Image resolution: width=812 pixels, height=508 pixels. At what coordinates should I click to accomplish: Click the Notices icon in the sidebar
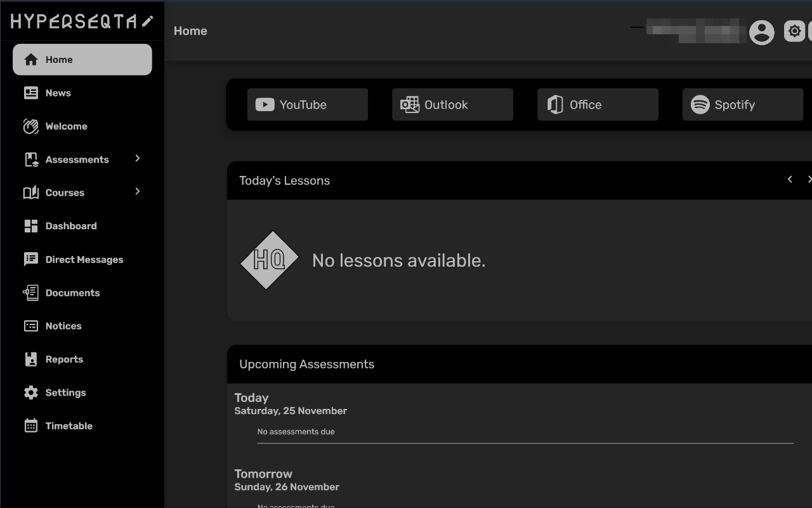pos(30,326)
